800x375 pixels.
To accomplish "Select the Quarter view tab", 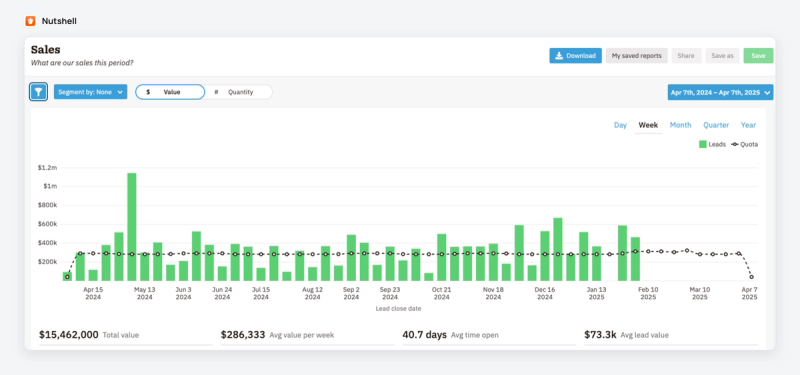I will (716, 125).
